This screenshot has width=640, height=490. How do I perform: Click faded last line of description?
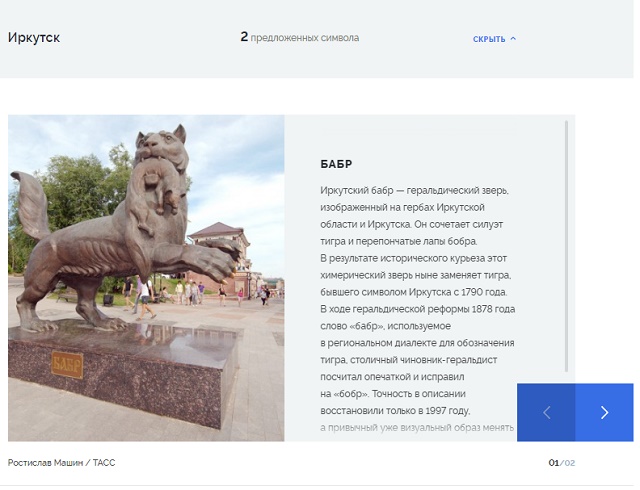(x=417, y=428)
